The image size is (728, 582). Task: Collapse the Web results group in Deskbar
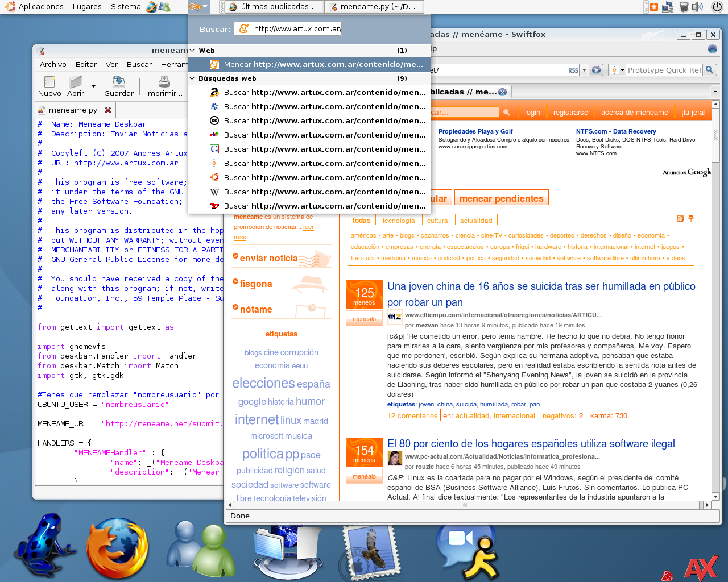click(x=192, y=50)
